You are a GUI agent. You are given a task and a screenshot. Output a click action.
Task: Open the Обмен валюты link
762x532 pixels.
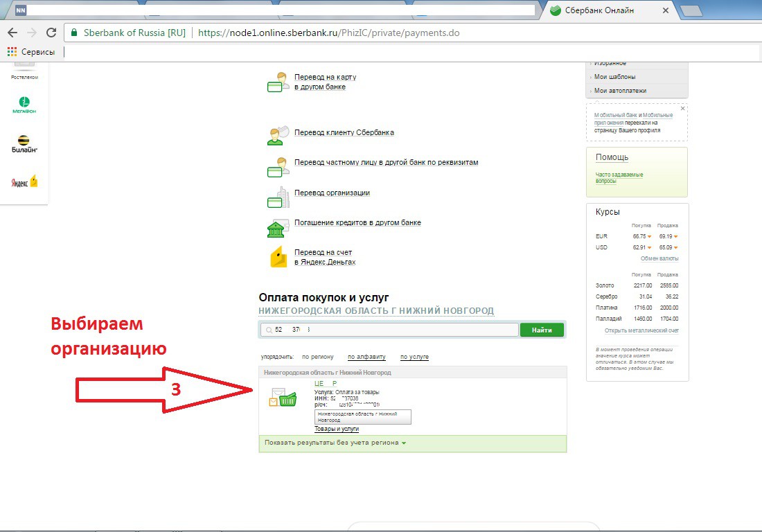(659, 258)
